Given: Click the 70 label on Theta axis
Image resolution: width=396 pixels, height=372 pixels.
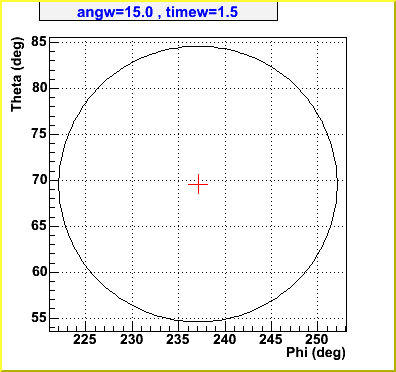Looking at the screenshot, I should pyautogui.click(x=39, y=180).
